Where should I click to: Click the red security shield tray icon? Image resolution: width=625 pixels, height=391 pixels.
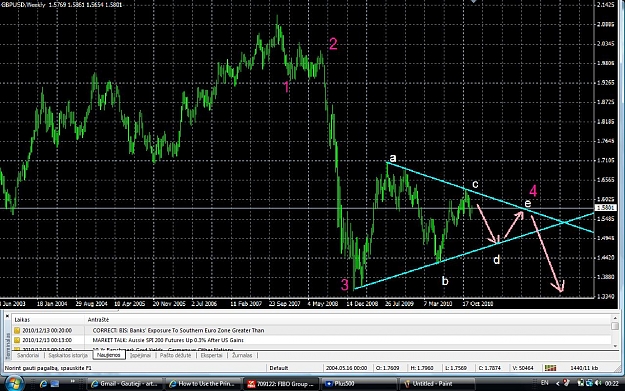tap(567, 383)
